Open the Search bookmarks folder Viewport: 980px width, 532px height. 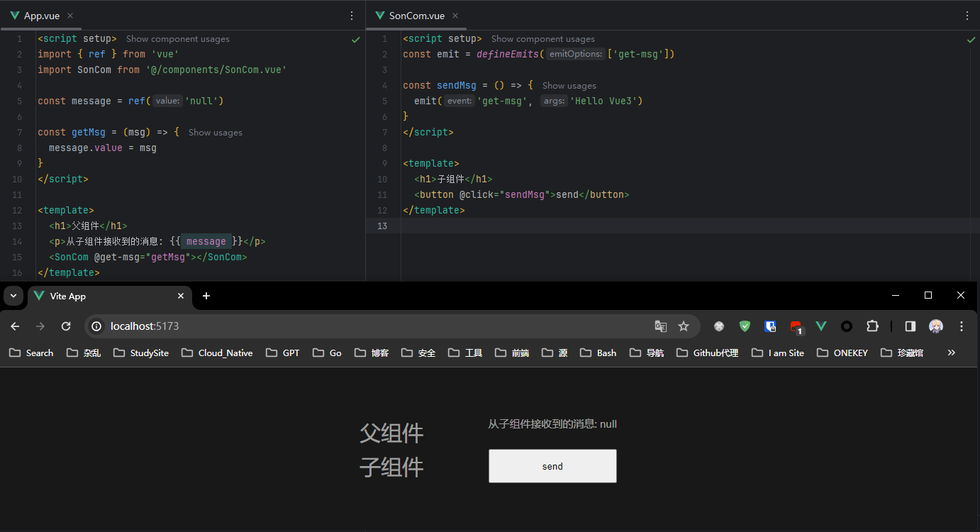[31, 353]
